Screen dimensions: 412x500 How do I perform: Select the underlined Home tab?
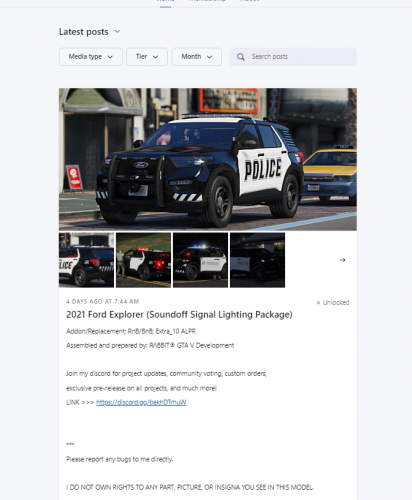click(x=165, y=1)
